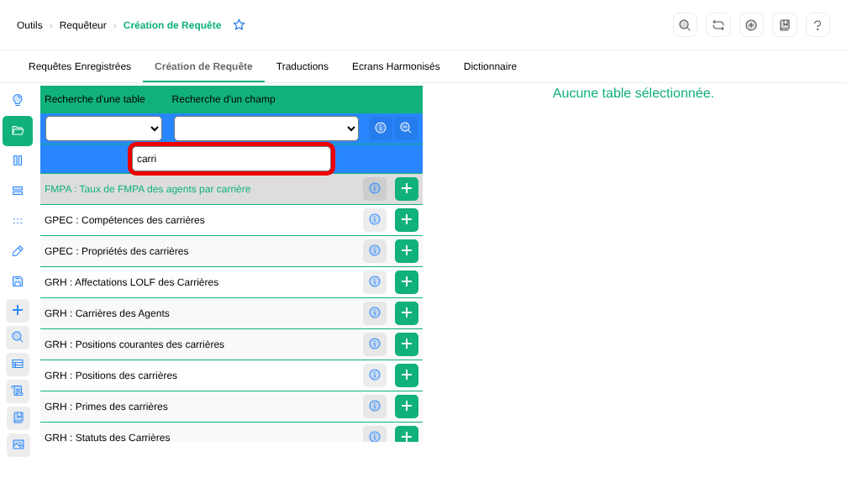Select the Dictionnaire tab
The width and height of the screenshot is (847, 504).
point(490,66)
